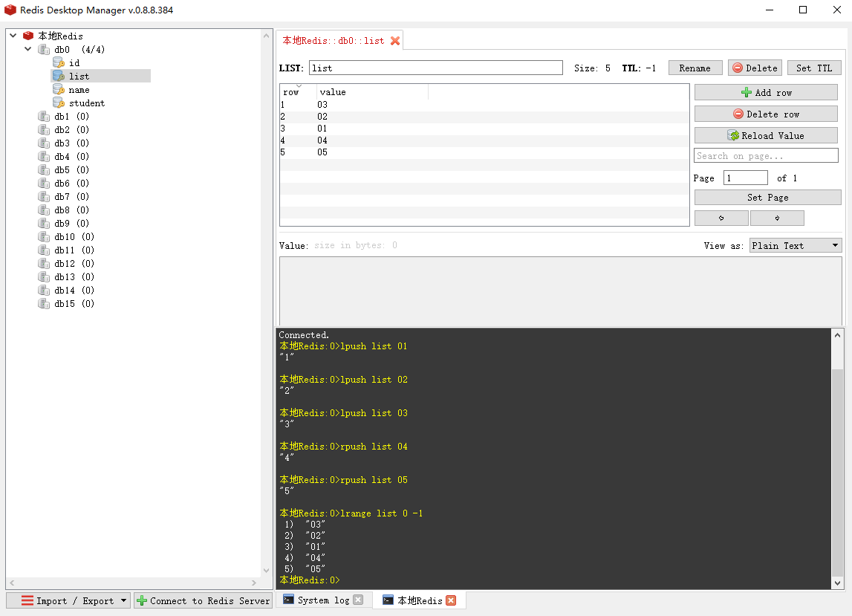Select db1 (0) in database tree
852x616 pixels.
72,117
